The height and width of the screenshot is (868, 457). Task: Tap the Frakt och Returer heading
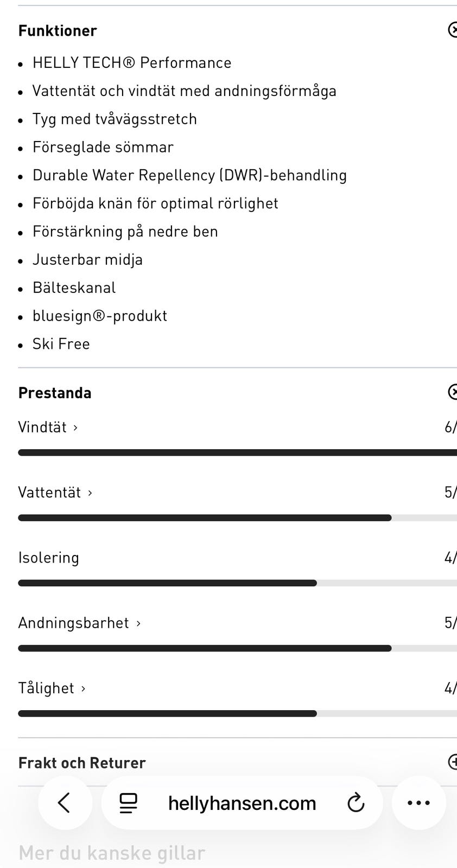[82, 763]
